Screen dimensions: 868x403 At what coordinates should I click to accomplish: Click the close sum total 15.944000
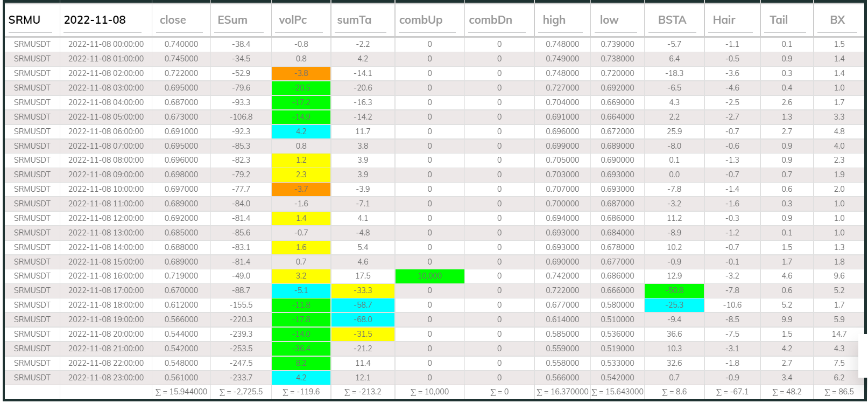coord(181,392)
